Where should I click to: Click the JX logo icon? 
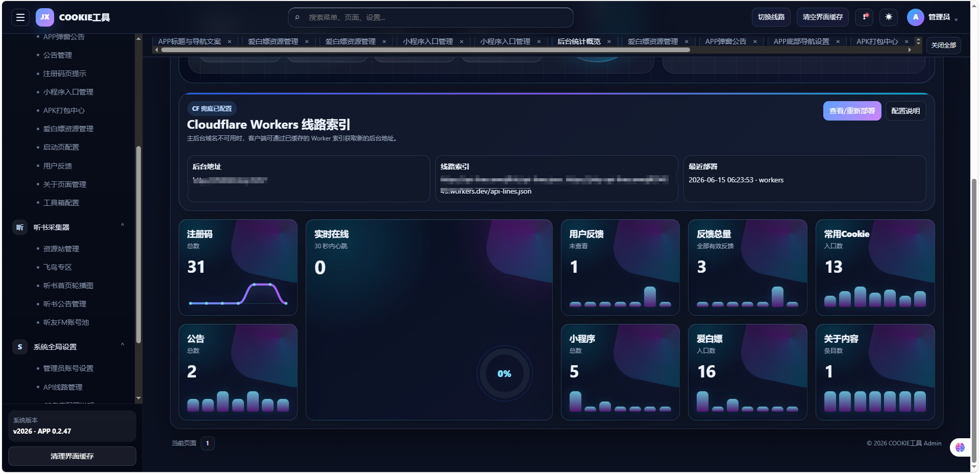(x=45, y=17)
